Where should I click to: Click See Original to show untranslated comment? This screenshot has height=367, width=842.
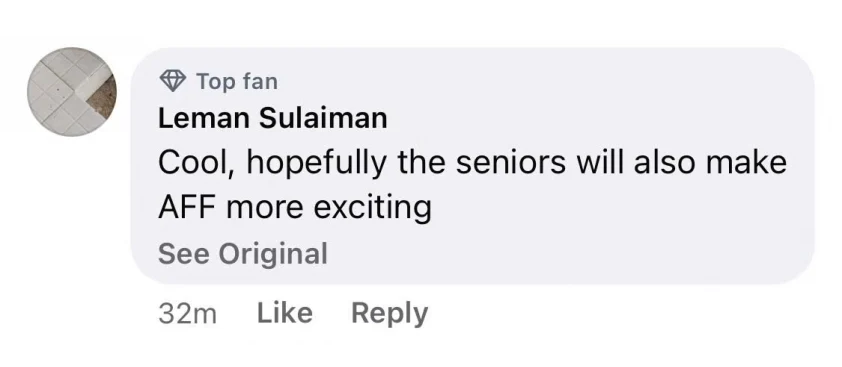243,253
